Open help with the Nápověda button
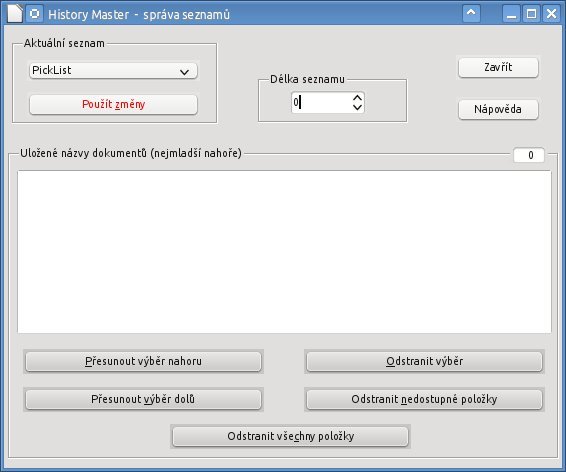The width and height of the screenshot is (566, 472). click(x=498, y=109)
